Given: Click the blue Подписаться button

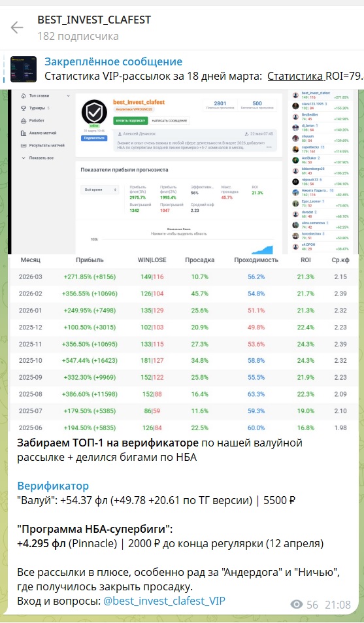Looking at the screenshot, I should (x=94, y=138).
